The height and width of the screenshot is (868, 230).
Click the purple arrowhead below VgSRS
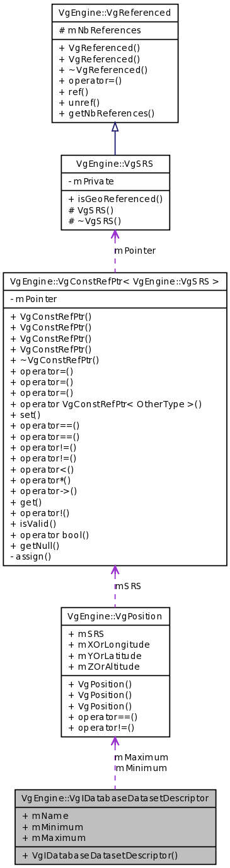tap(115, 235)
